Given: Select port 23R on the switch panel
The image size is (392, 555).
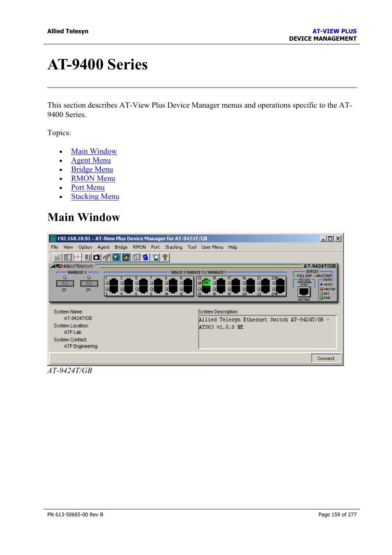Looking at the screenshot, I should tap(281, 282).
